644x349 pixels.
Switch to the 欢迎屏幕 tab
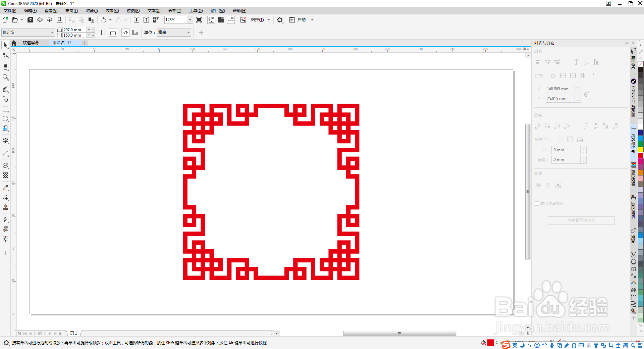point(31,43)
